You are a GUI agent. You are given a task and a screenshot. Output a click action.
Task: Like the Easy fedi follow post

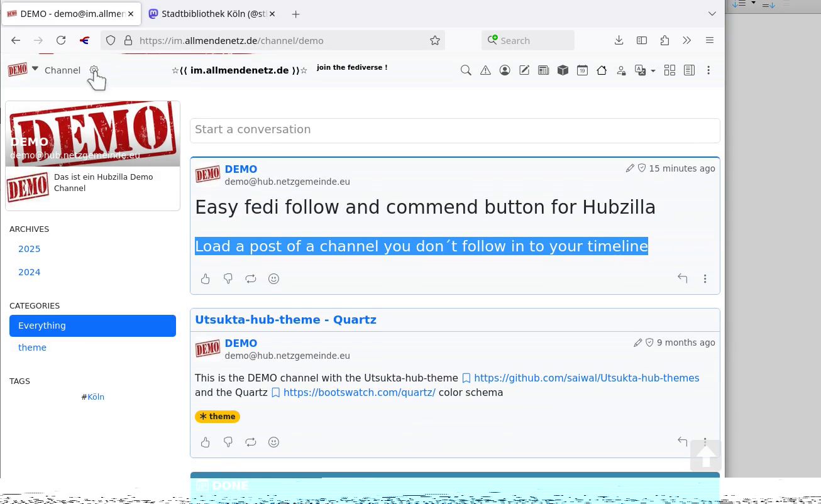click(x=206, y=279)
